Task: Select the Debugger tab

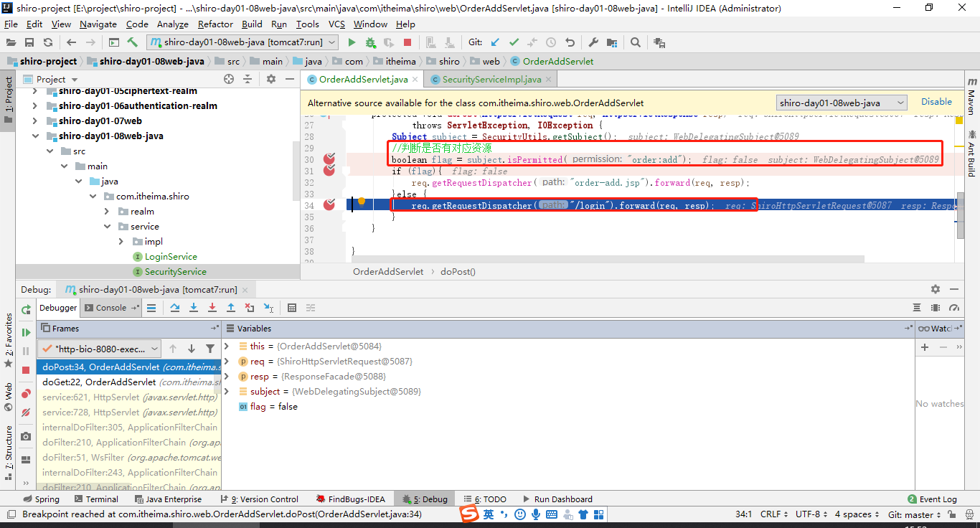Action: (58, 308)
